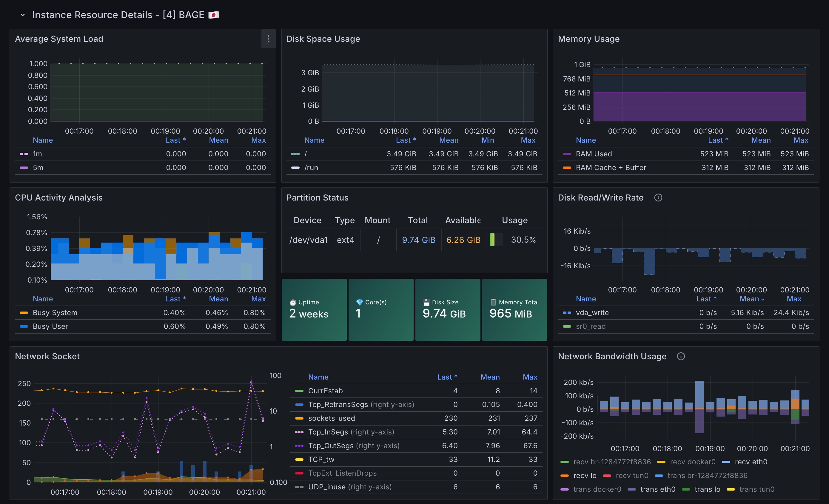
Task: Open Disk Read/Write Rate info icon
Action: pyautogui.click(x=658, y=198)
